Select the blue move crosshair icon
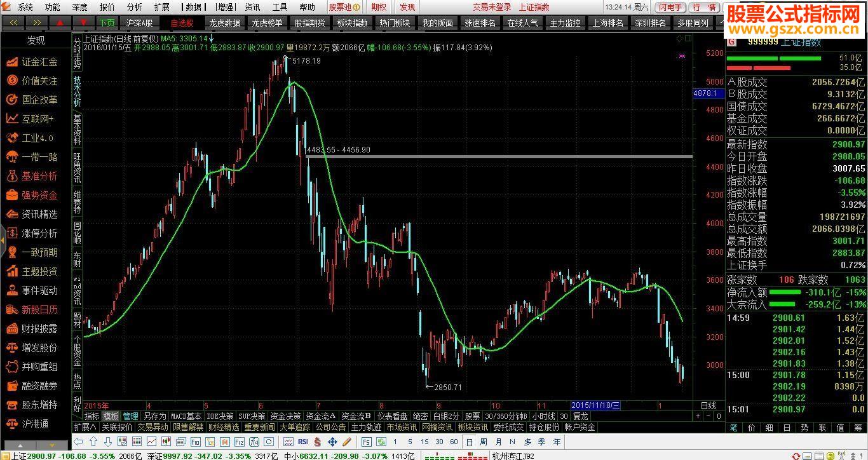868x460 pixels. (332, 442)
